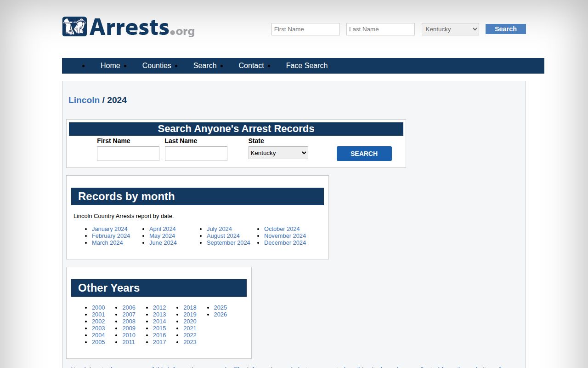Click Lincoln Country Arrests report text
This screenshot has height=368, width=588.
(124, 216)
